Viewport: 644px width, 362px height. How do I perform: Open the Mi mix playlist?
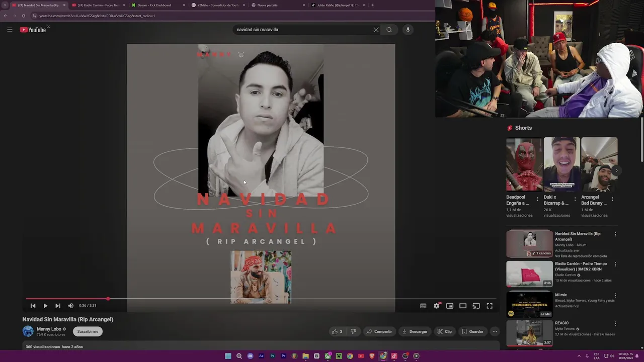pyautogui.click(x=529, y=304)
